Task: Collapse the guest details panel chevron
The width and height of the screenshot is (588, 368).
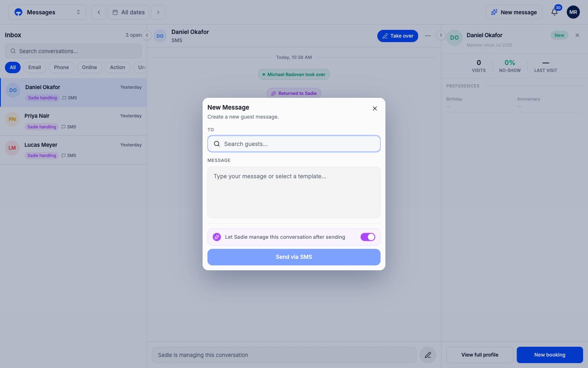Action: (441, 35)
